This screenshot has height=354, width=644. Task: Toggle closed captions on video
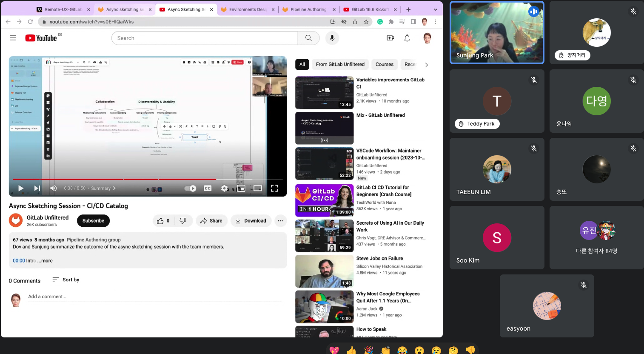(x=208, y=188)
